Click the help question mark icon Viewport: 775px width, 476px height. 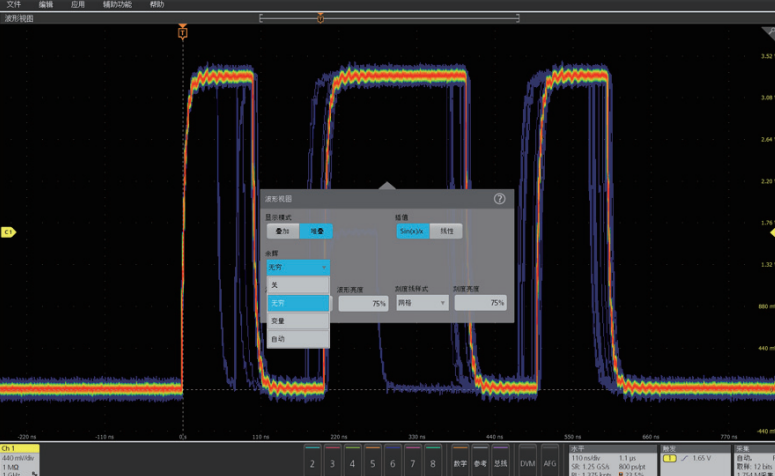[499, 199]
